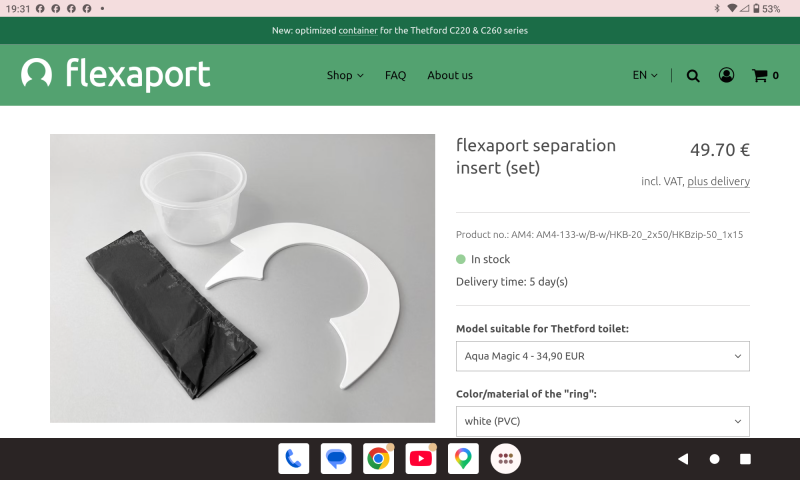Click the 49.70 € price

click(x=720, y=150)
